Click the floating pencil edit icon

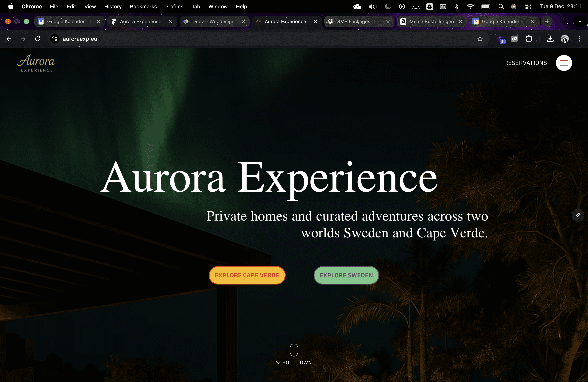(578, 215)
